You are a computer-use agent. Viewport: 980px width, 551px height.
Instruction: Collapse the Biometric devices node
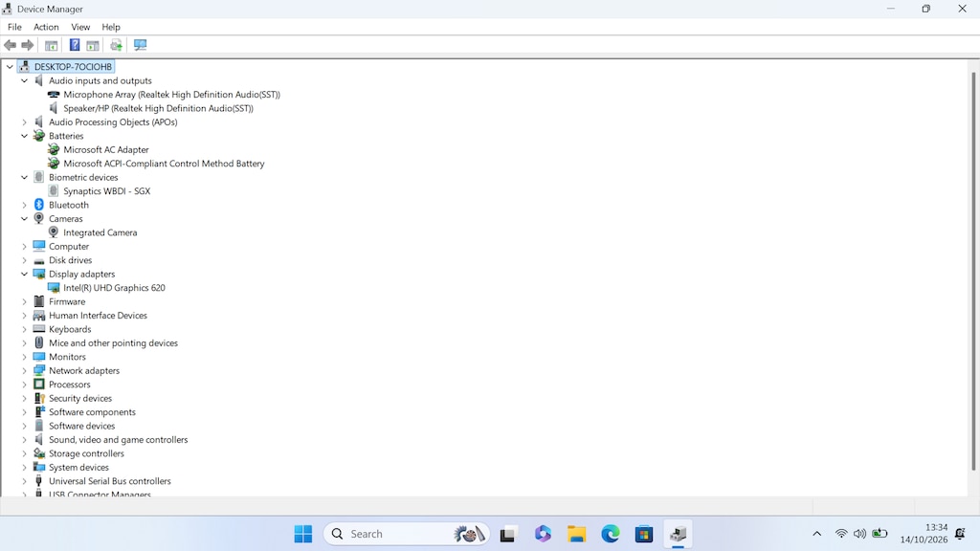point(24,177)
